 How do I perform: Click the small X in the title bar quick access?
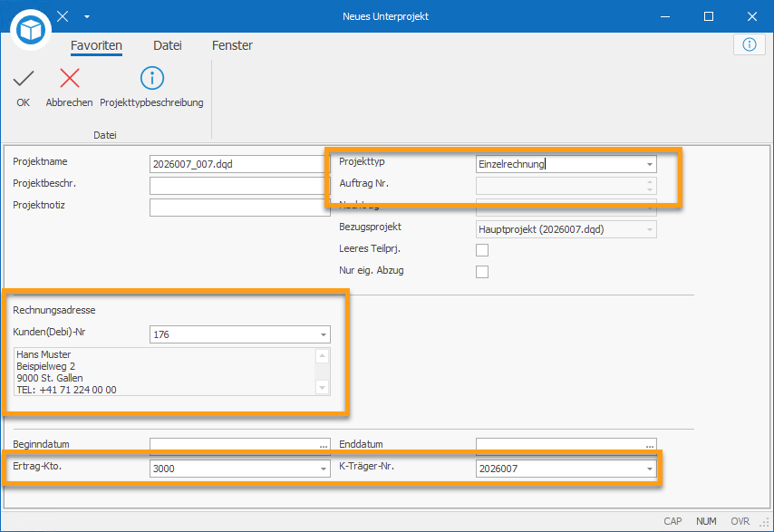63,16
